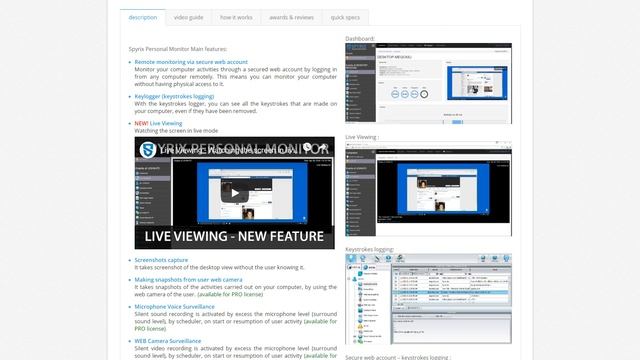Play the Live Viewing YouTube video
The height and width of the screenshot is (360, 640).
(x=235, y=193)
